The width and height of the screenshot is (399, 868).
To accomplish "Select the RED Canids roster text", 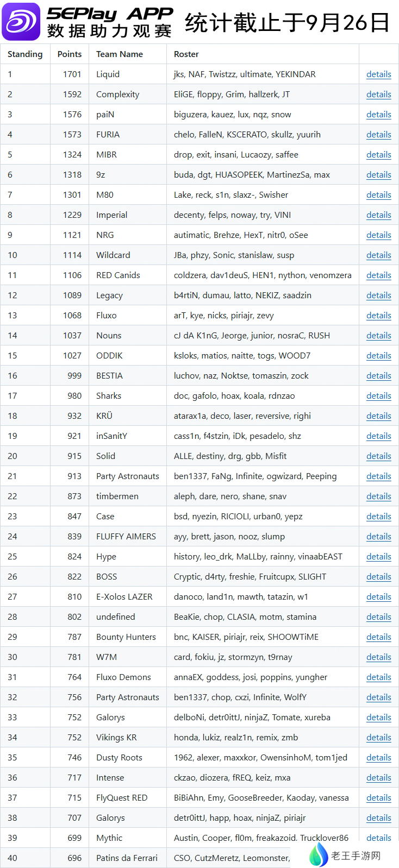I will tap(263, 275).
